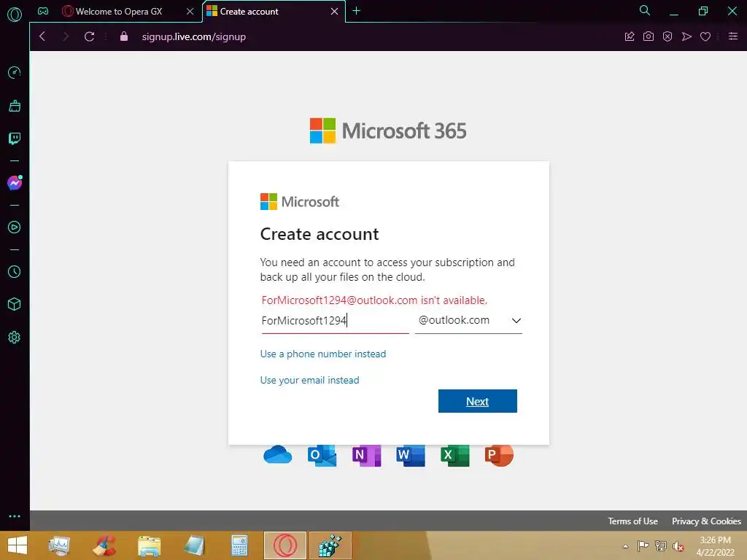Search in tabs magnifier icon

point(645,10)
